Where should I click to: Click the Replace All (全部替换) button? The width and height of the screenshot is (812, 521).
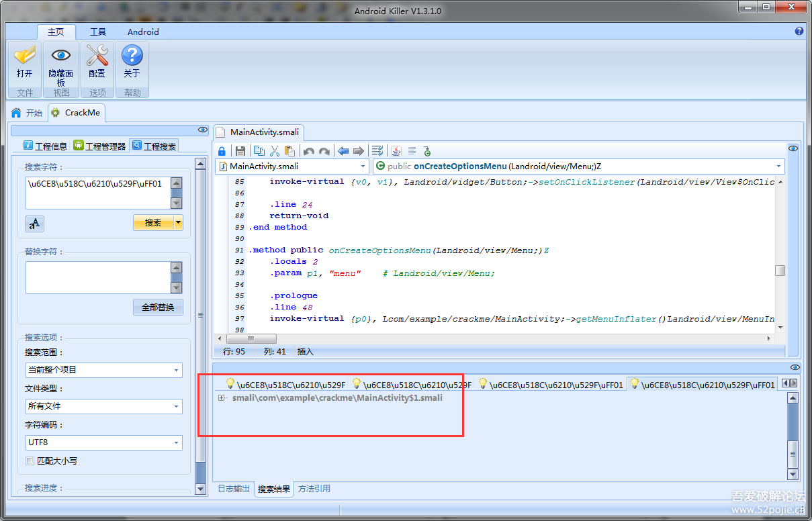(x=158, y=307)
